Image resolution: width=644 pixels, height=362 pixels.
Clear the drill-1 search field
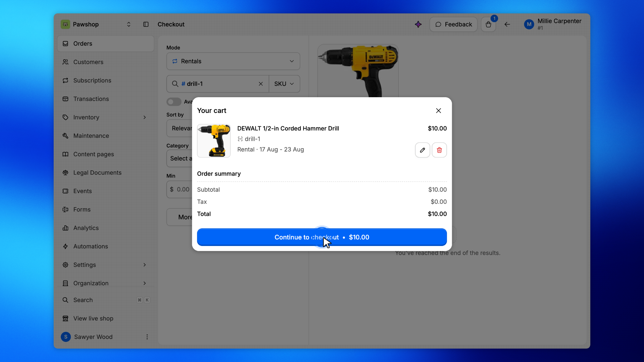[x=261, y=84]
